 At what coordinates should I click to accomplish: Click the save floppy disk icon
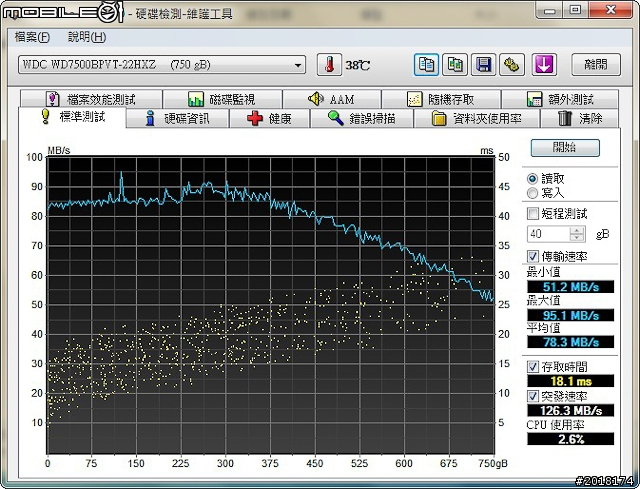[484, 65]
